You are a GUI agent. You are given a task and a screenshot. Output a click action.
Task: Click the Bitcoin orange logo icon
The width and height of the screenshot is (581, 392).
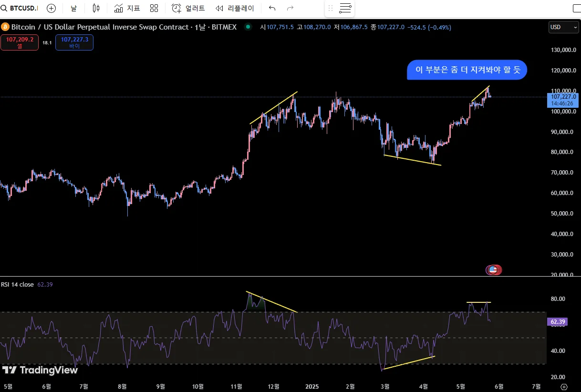[x=5, y=27]
